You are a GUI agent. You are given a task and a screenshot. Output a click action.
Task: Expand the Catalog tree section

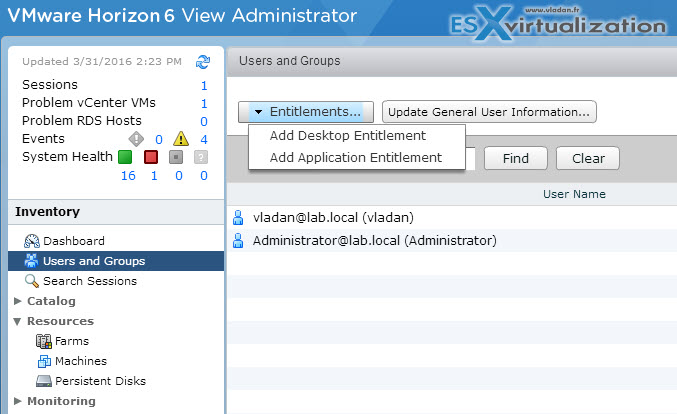tap(18, 301)
